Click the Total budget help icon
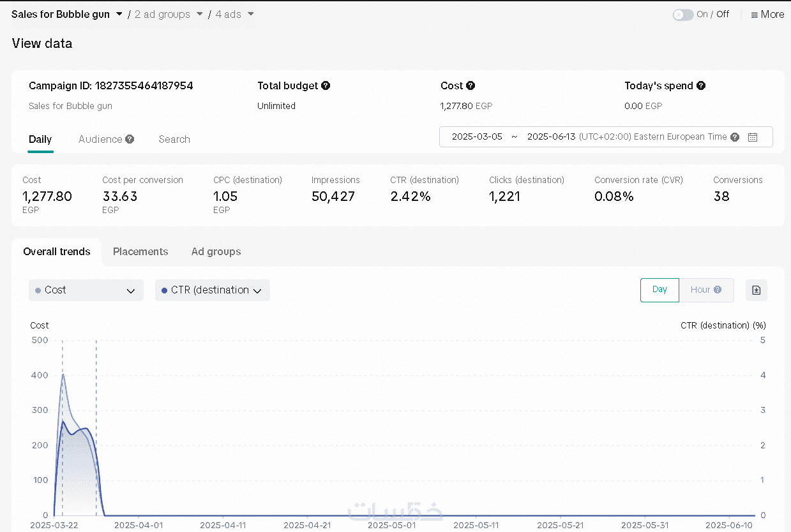Image resolution: width=791 pixels, height=532 pixels. tap(326, 85)
